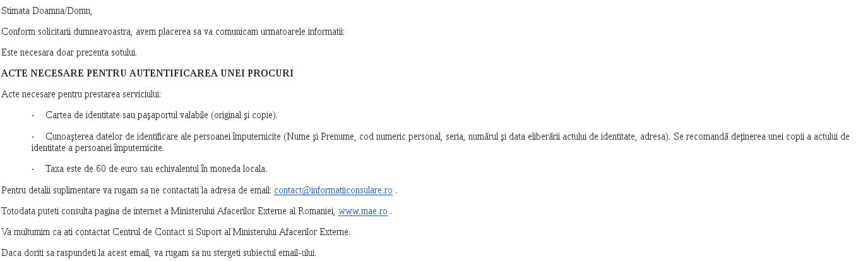
Task: Click the last line about nu stergeti subiectul email-ului
Action: click(158, 253)
